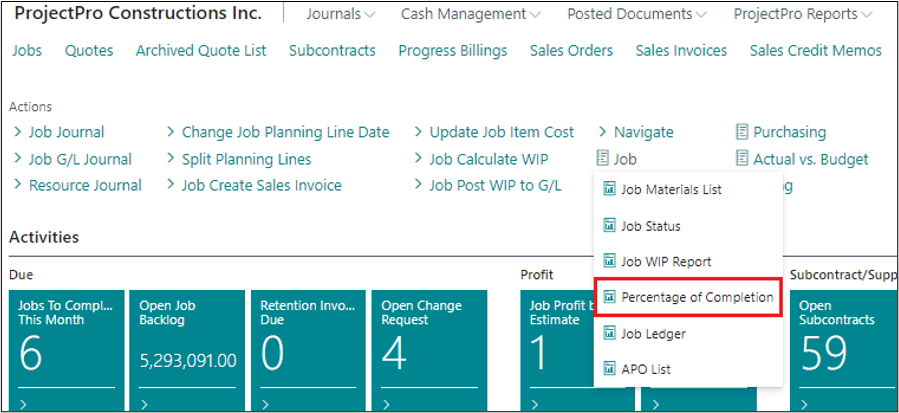Open the Cash Management dropdown
The height and width of the screenshot is (413, 899).
pos(470,14)
